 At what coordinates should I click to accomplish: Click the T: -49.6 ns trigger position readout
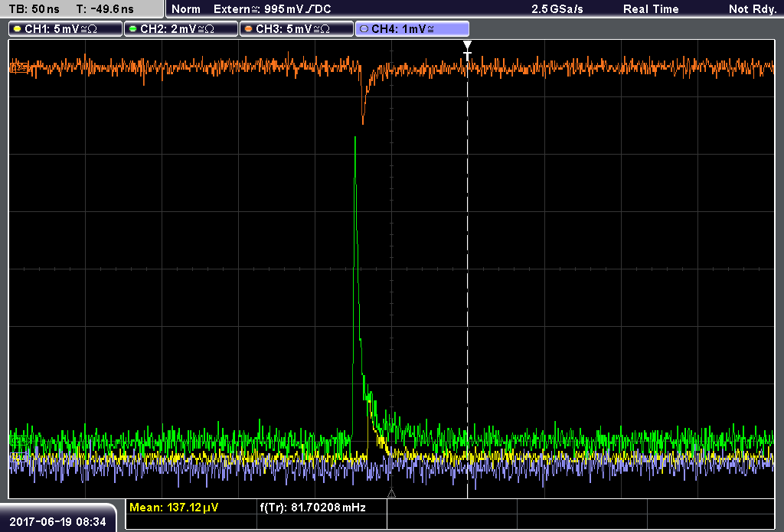105,9
